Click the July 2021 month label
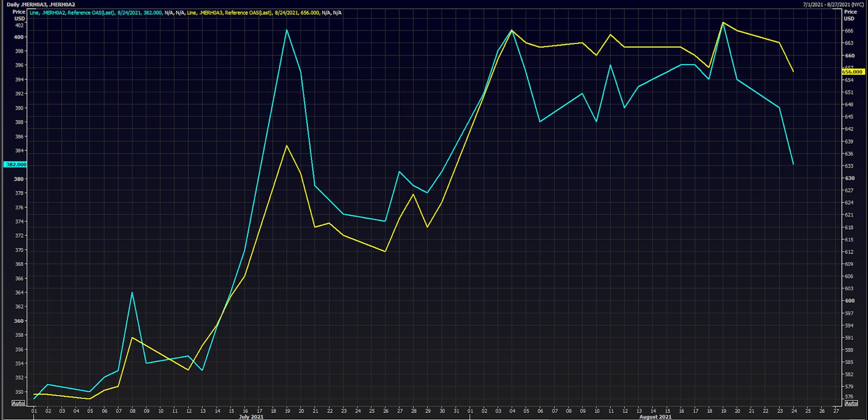Screen dimensions: 868x420 (251, 417)
